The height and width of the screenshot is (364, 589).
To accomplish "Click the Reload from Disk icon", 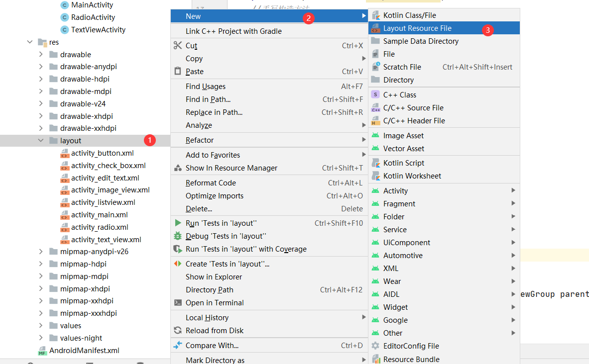I will click(178, 331).
